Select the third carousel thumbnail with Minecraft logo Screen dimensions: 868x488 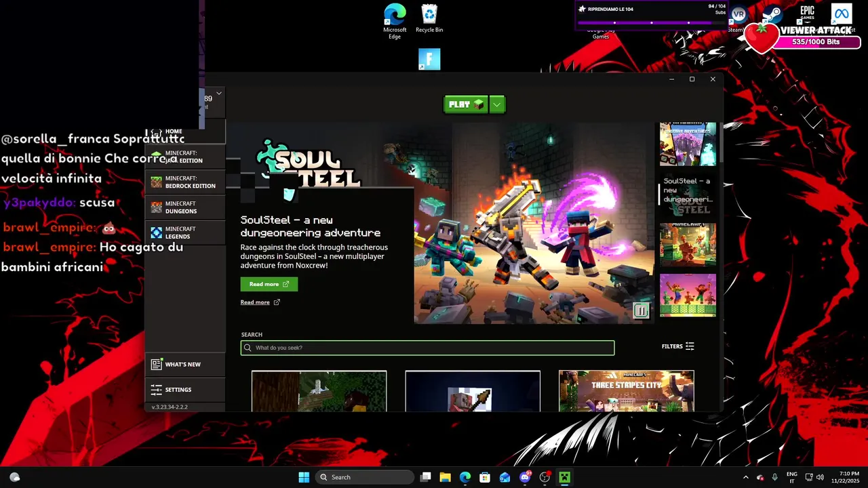(688, 245)
